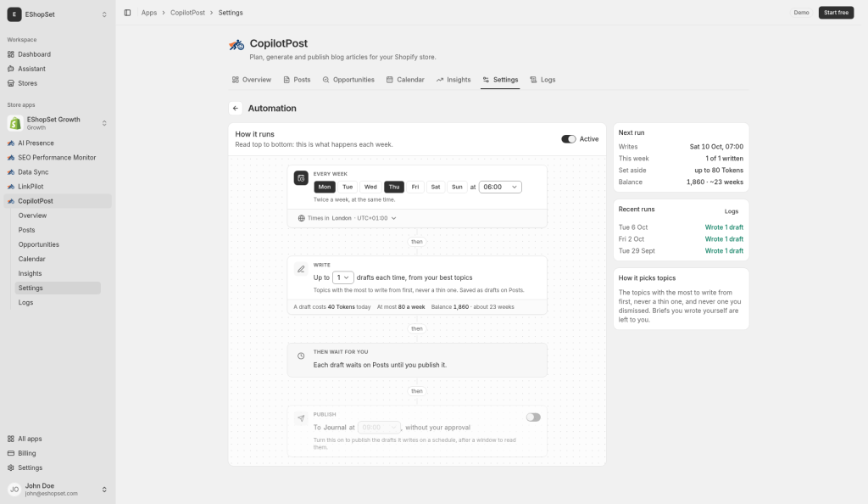The height and width of the screenshot is (504, 868).
Task: Click the back arrow beside Automation
Action: coord(236,108)
